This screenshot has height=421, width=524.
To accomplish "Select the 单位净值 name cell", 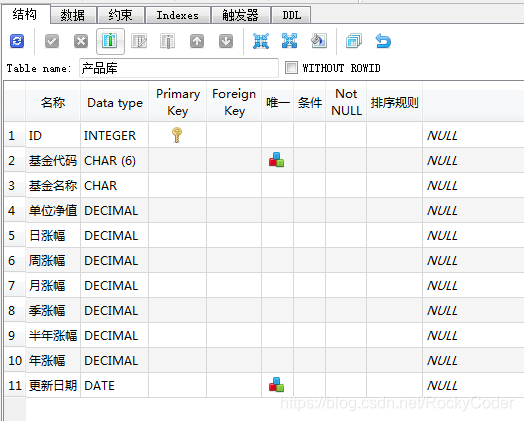I will pyautogui.click(x=53, y=210).
